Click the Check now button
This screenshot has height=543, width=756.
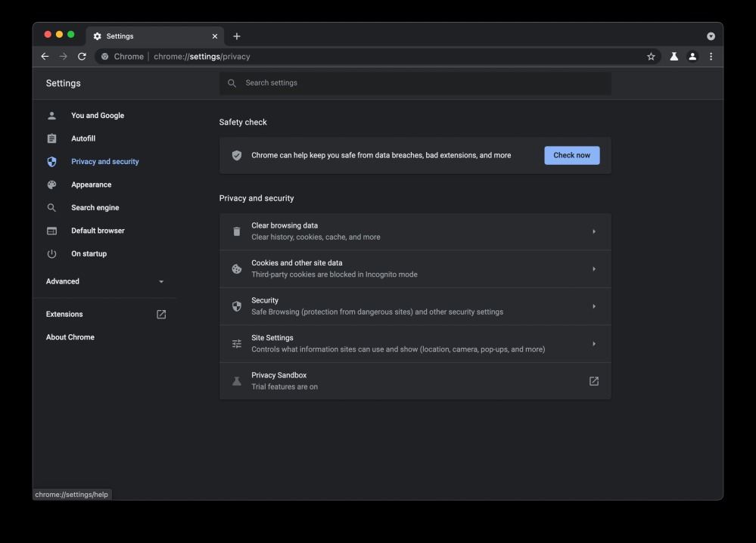pos(571,156)
